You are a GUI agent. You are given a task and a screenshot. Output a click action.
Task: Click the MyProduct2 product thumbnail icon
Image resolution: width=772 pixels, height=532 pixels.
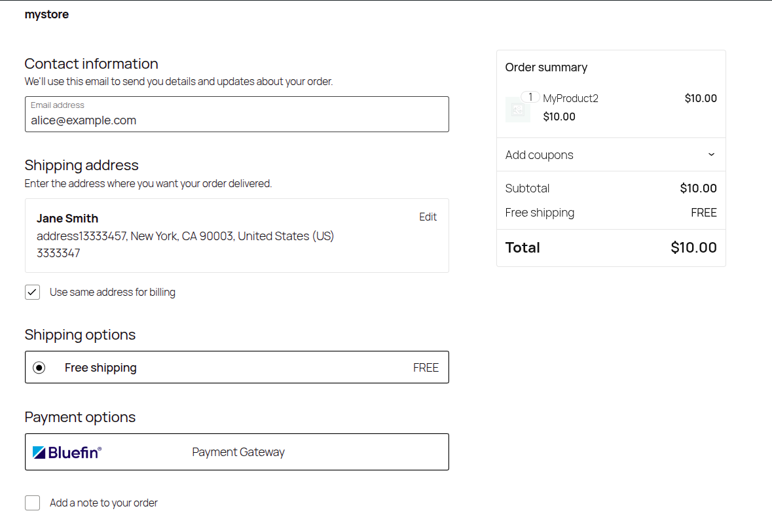click(x=517, y=109)
